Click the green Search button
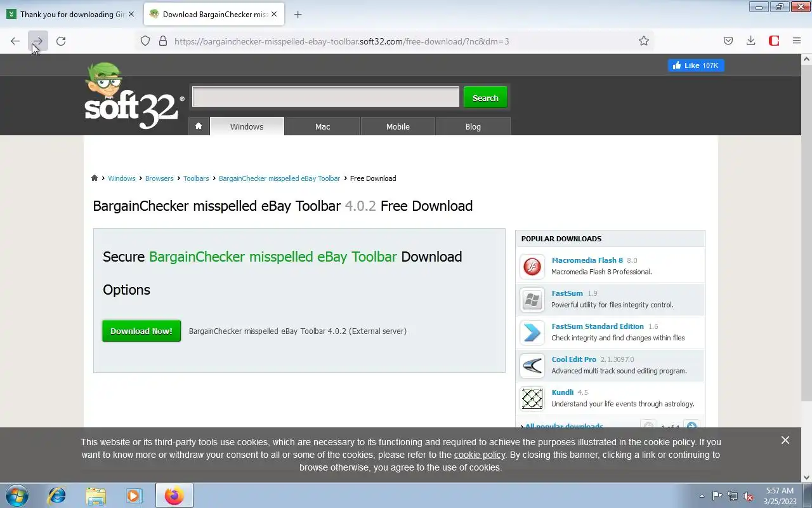Viewport: 812px width, 508px height. point(485,98)
